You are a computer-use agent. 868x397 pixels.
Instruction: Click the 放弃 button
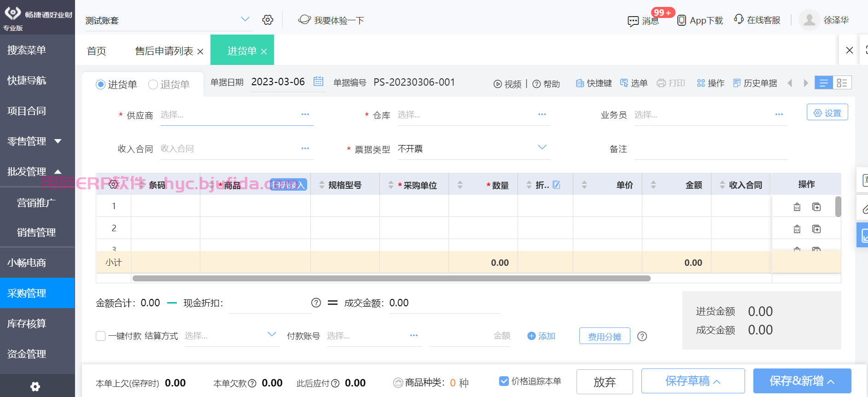coord(605,382)
